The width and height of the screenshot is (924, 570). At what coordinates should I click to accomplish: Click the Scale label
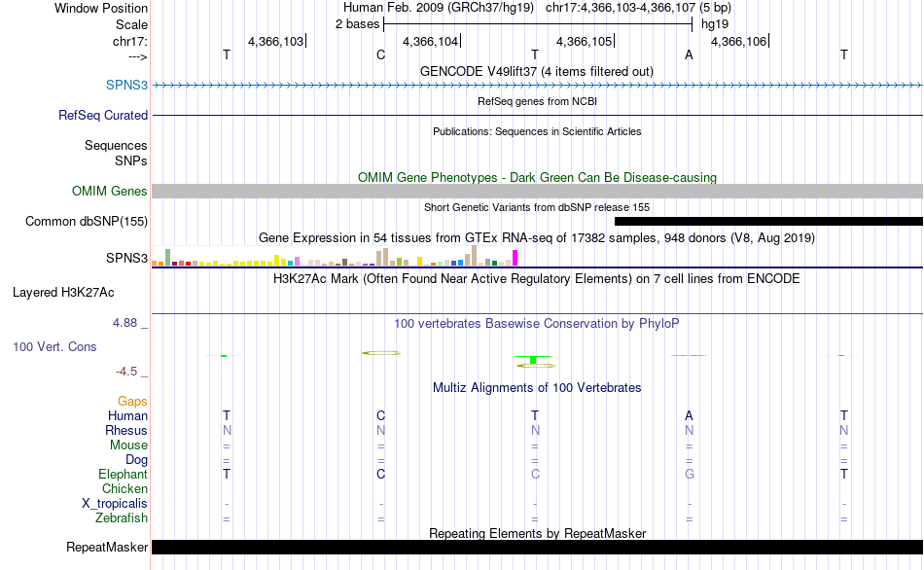click(x=131, y=24)
